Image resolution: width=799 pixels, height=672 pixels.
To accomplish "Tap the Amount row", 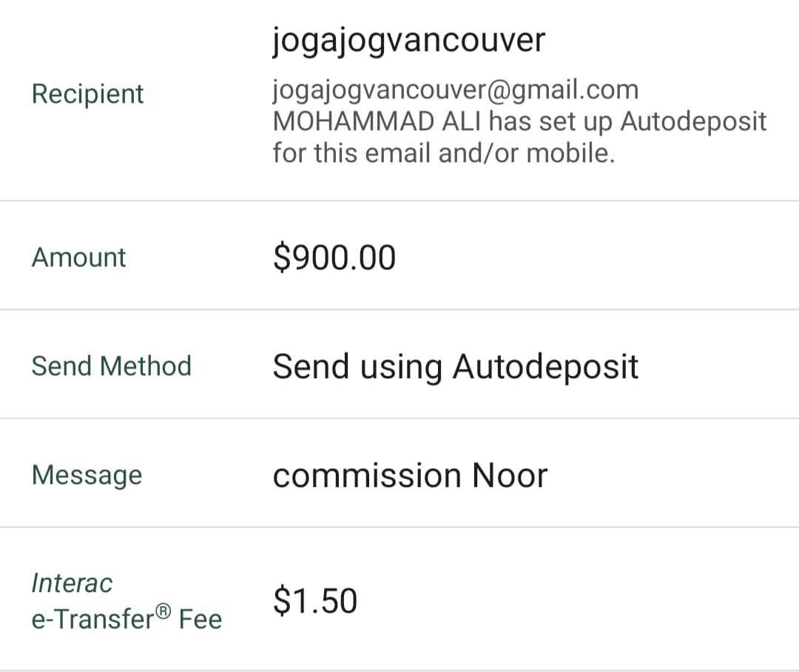I will tap(399, 255).
